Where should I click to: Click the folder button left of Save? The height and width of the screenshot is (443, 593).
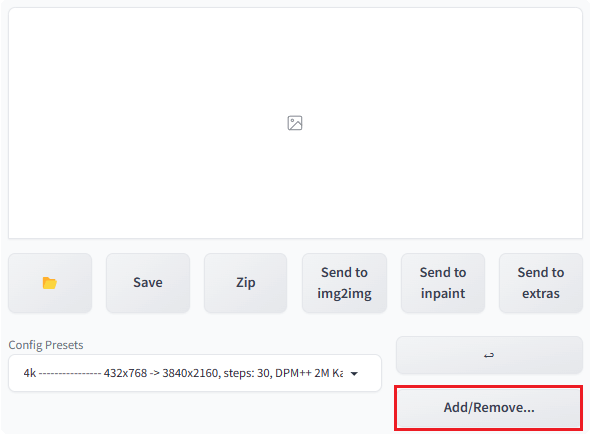50,283
